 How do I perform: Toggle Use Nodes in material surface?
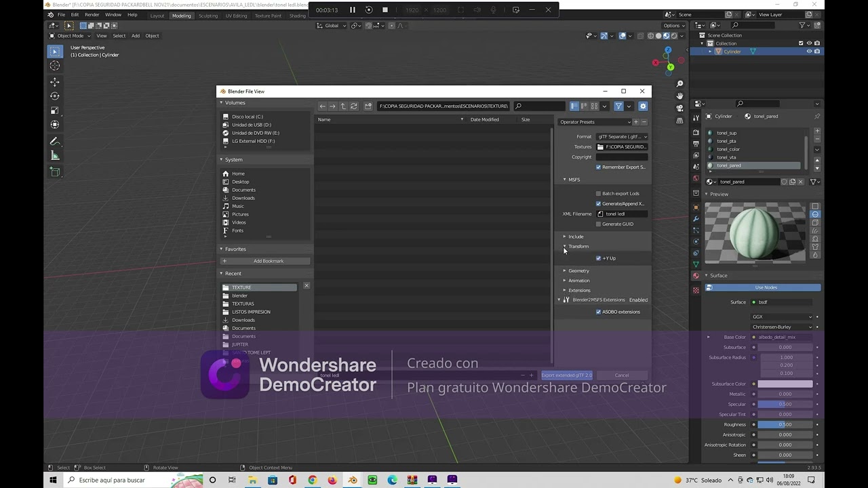tap(763, 287)
